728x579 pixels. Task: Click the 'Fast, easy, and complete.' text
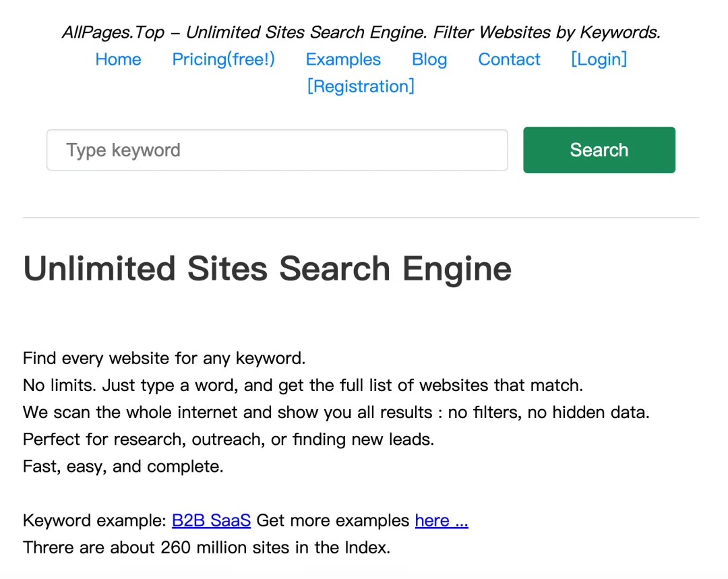[123, 466]
